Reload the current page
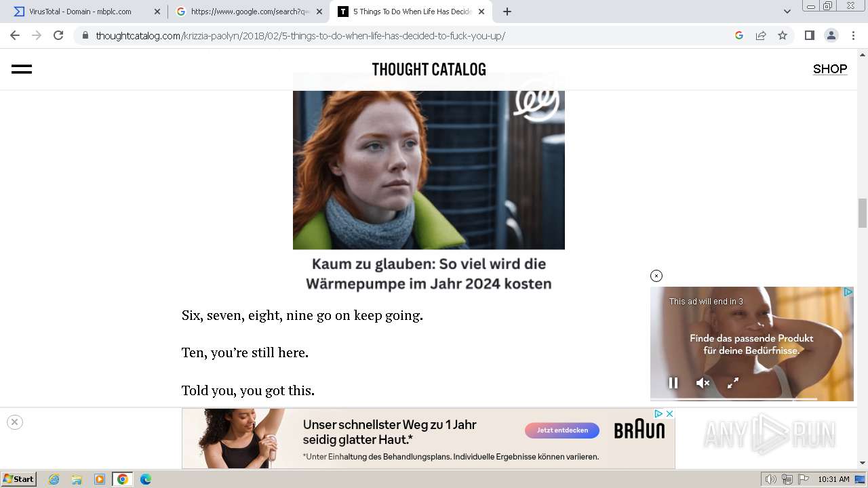 pyautogui.click(x=58, y=35)
